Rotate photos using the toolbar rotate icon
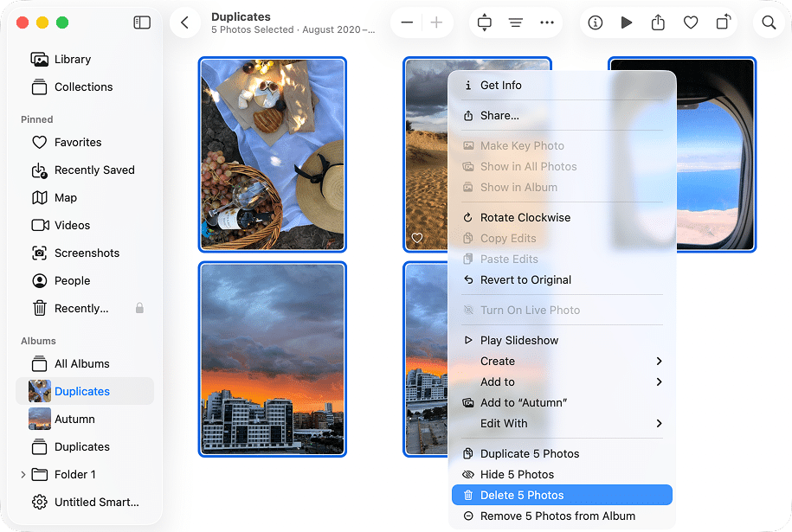The width and height of the screenshot is (792, 532). pos(723,22)
